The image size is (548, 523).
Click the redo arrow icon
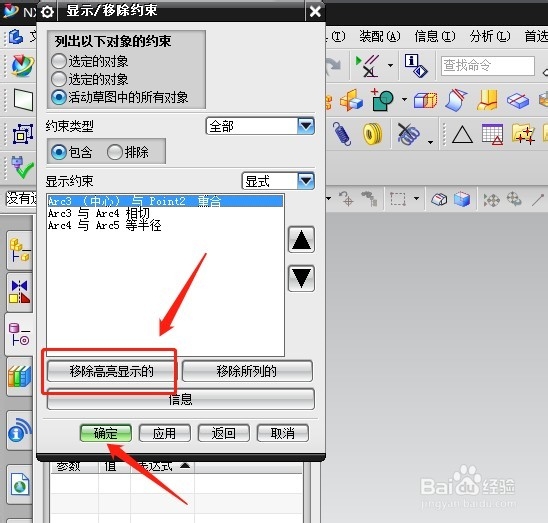pyautogui.click(x=333, y=66)
